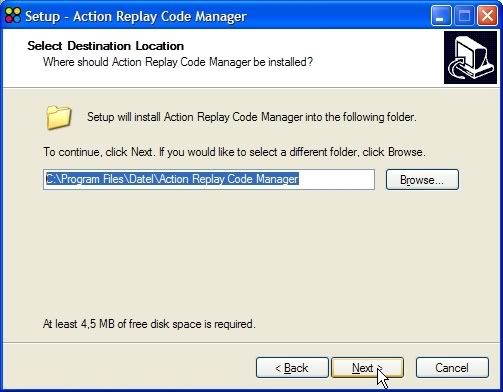Click the 'Where should Action Replay' subtitle
Viewport: 503px width, 392px height.
pyautogui.click(x=178, y=62)
